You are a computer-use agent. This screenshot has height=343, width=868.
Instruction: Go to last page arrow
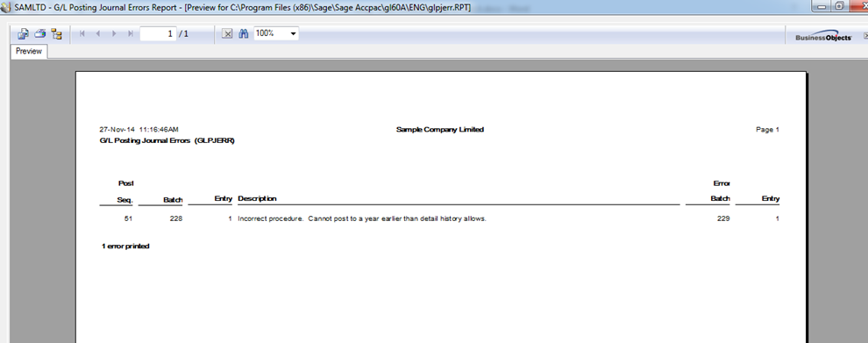click(x=130, y=34)
